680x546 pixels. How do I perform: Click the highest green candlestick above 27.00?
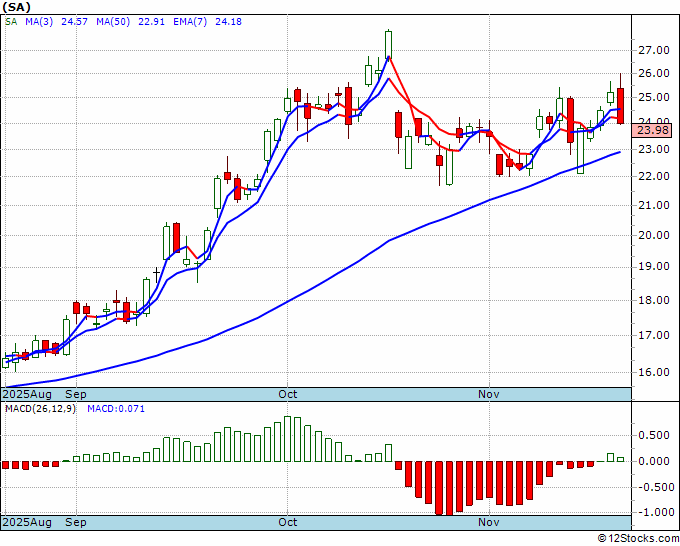(388, 43)
